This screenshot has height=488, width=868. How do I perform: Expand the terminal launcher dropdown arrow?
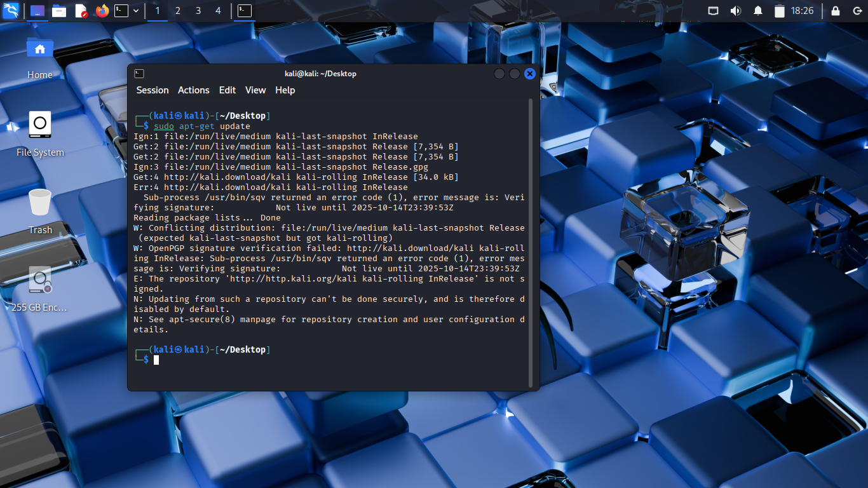(136, 11)
